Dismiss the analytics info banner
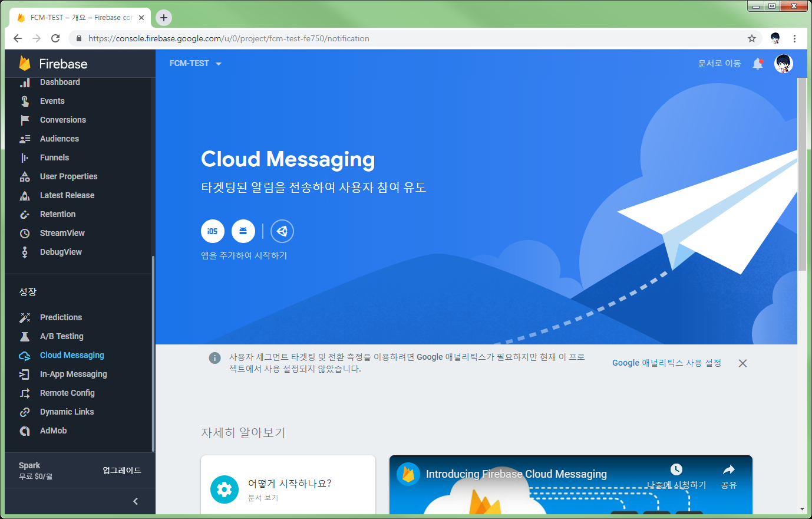The image size is (812, 519). [x=743, y=363]
